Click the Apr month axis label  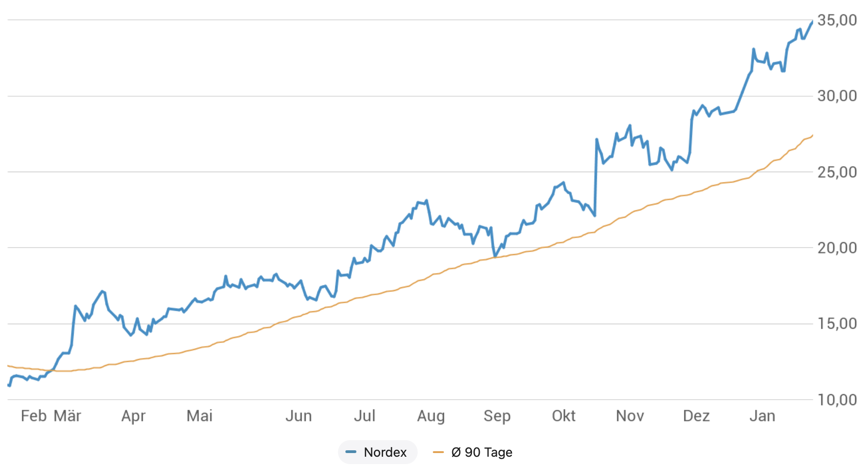click(x=134, y=416)
